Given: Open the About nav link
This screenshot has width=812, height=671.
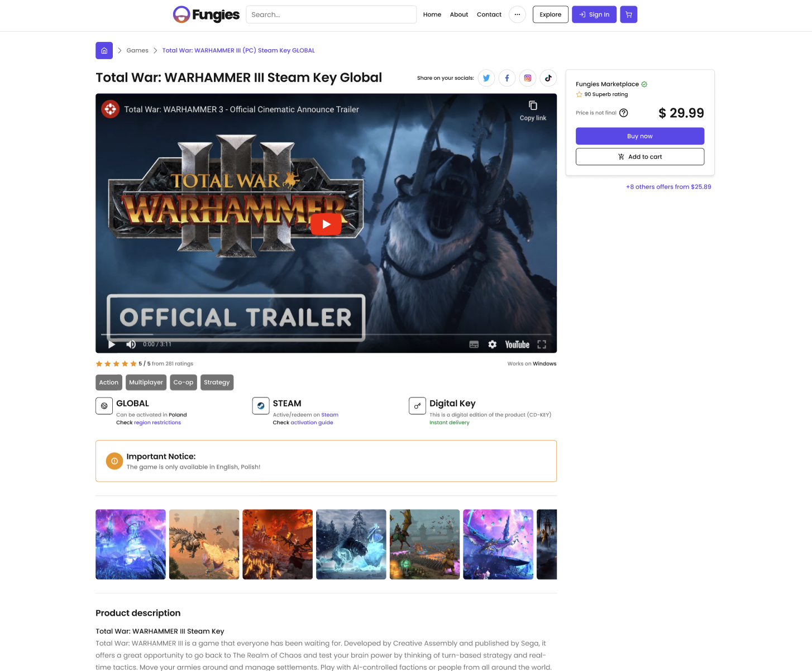Looking at the screenshot, I should [x=459, y=15].
